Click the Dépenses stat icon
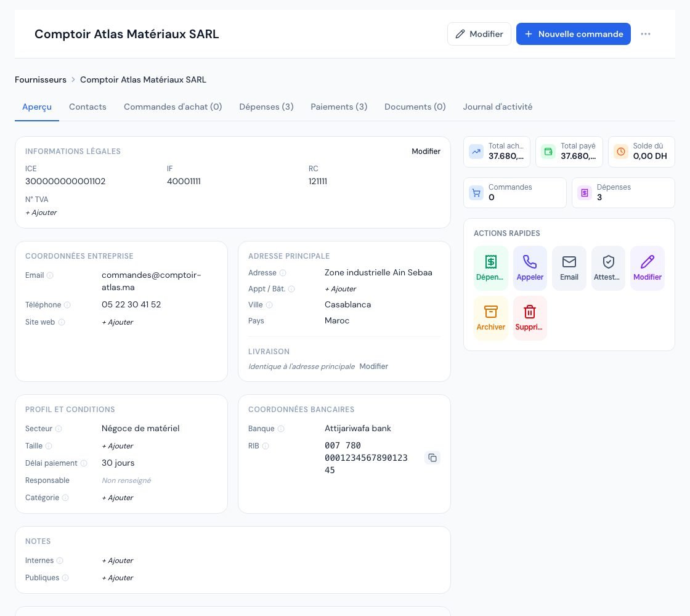 [x=585, y=193]
